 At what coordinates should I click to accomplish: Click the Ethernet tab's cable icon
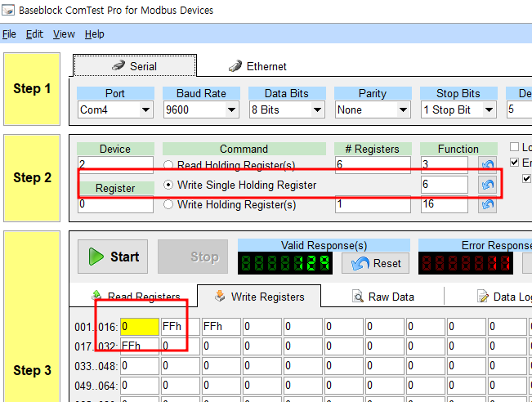235,66
